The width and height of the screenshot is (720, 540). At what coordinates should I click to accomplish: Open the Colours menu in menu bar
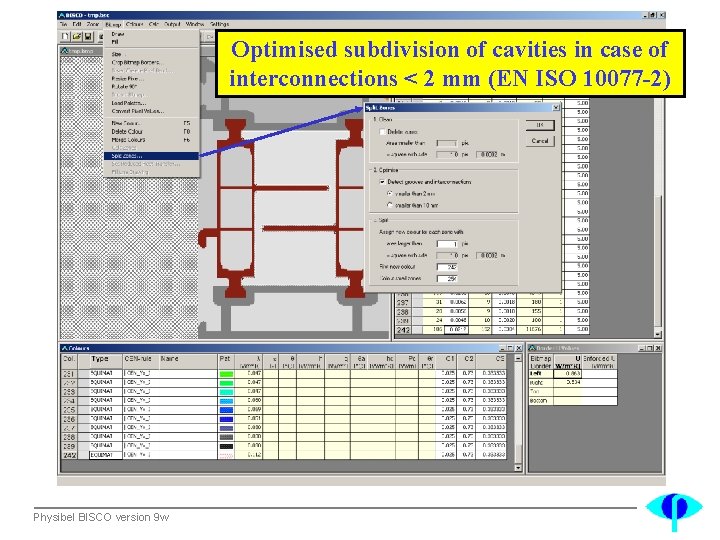pos(135,24)
